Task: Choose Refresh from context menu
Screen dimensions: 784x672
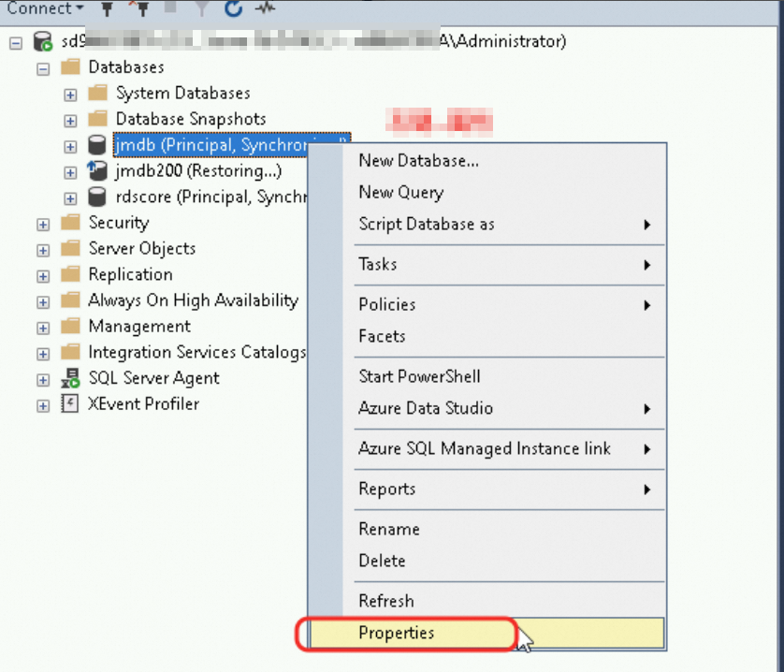Action: [x=486, y=601]
